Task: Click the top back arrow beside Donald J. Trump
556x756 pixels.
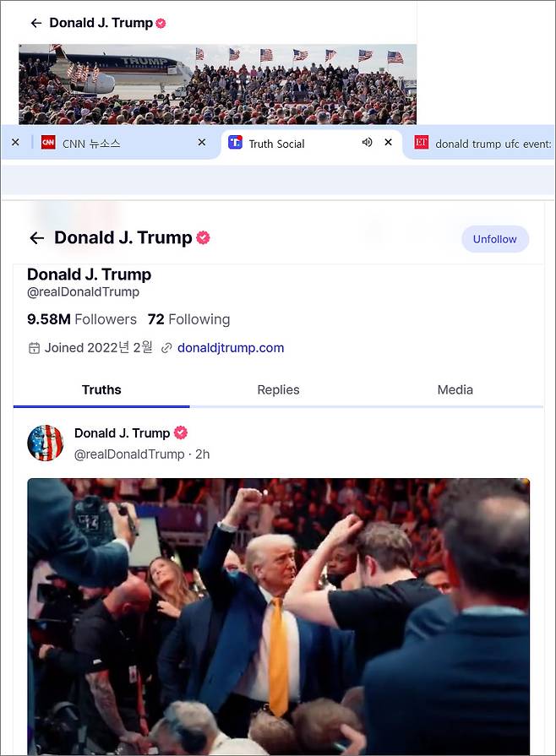Action: click(x=36, y=23)
